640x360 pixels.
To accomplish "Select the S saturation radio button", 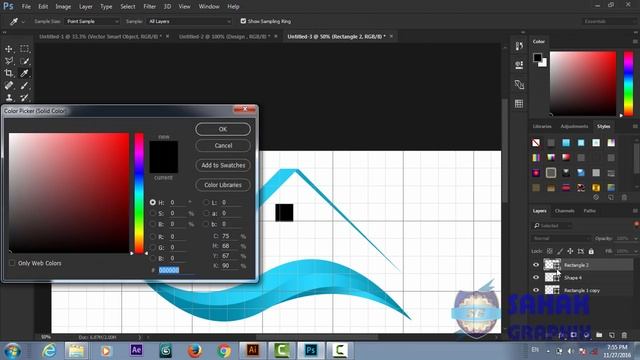I will 153,213.
